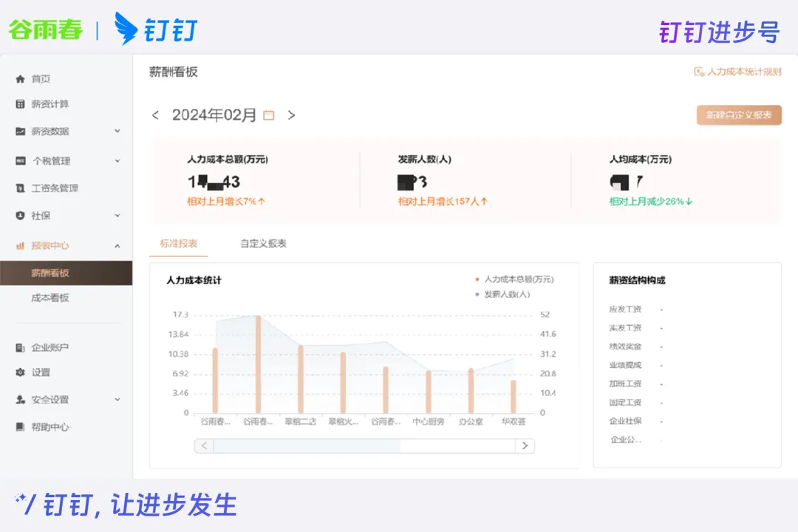Expand the 个税管理 menu chevron
The height and width of the screenshot is (532, 798).
tap(117, 161)
